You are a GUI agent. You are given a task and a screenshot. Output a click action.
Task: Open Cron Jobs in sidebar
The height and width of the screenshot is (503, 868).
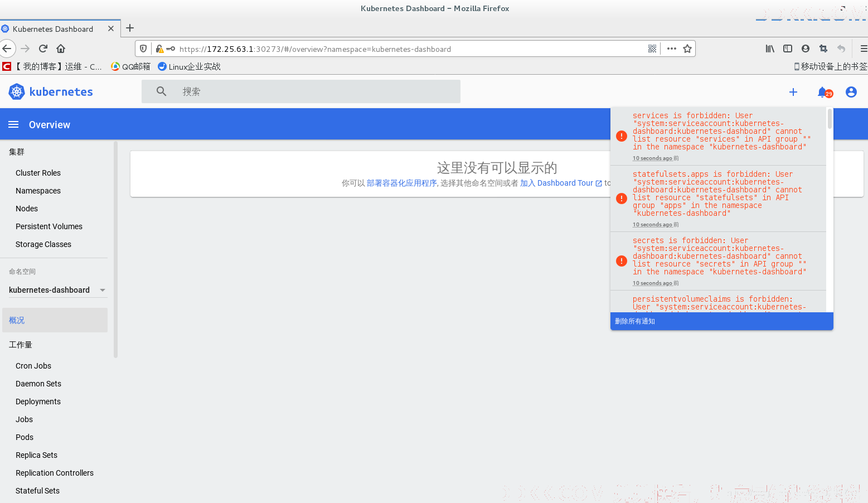pyautogui.click(x=33, y=366)
